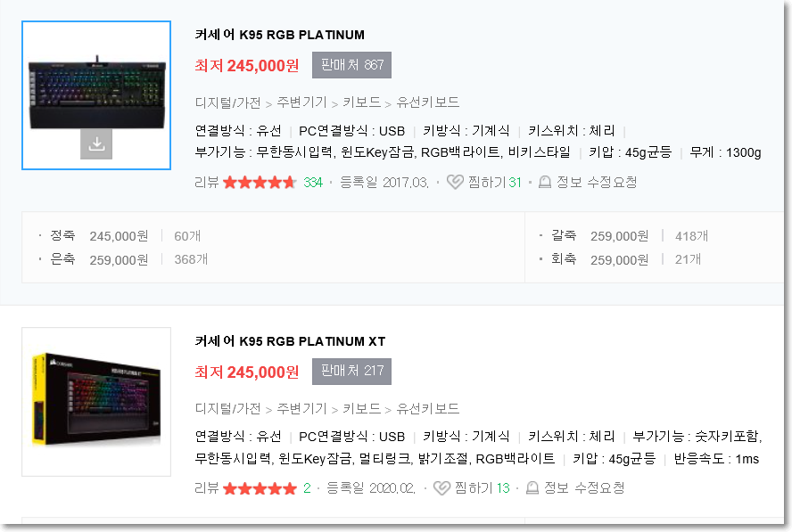This screenshot has width=792, height=532.
Task: Click 무게 : 1300g spec
Action: (725, 152)
